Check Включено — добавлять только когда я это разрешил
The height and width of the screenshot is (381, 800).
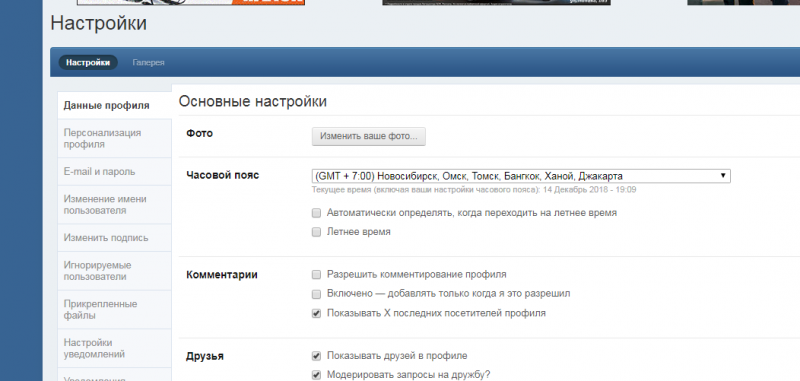[x=316, y=294]
